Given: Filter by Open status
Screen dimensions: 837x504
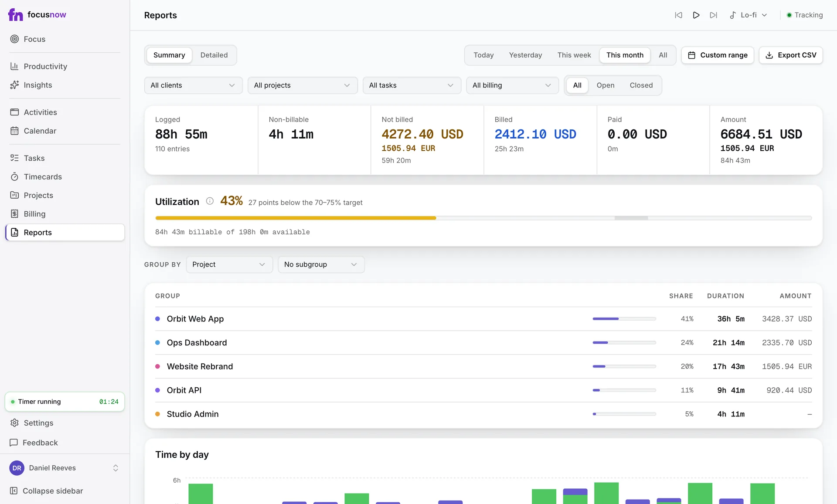Looking at the screenshot, I should pos(606,85).
